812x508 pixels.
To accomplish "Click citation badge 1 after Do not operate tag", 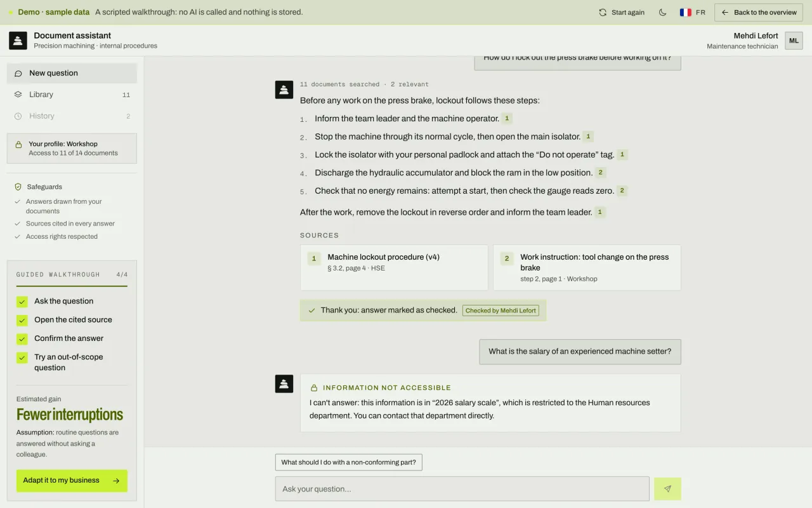I will click(622, 154).
